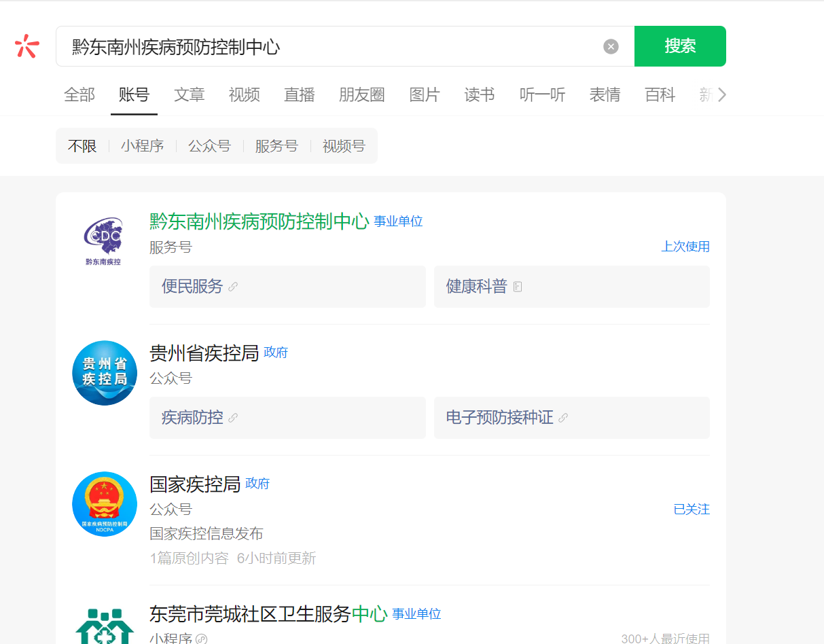Filter results by 服务号

276,146
